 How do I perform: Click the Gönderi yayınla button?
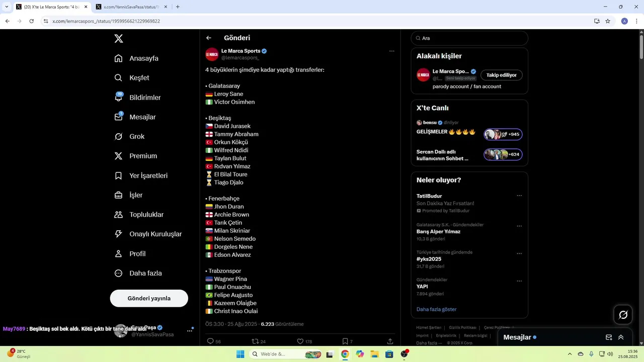[x=149, y=298]
